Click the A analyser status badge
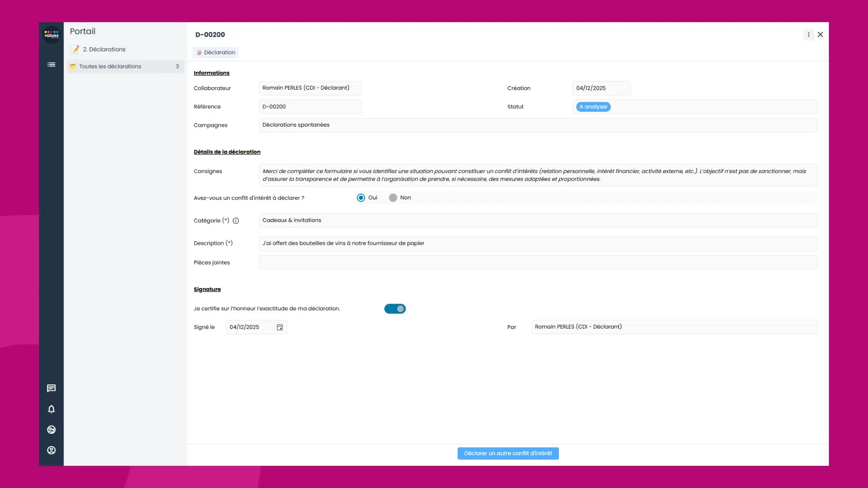 [x=593, y=106]
